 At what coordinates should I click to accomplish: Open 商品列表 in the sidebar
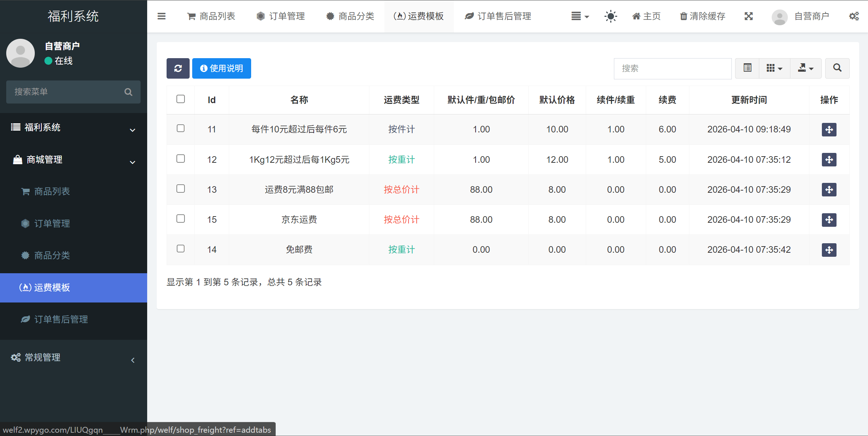(x=73, y=191)
